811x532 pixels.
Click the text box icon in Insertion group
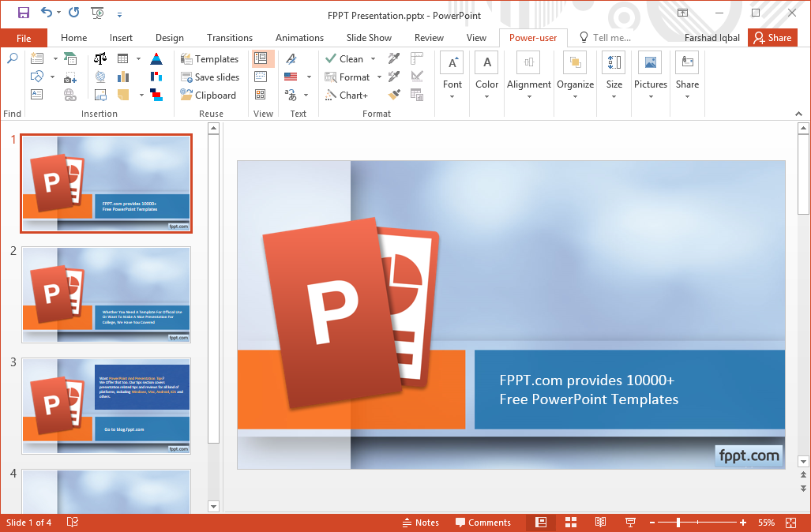point(37,94)
